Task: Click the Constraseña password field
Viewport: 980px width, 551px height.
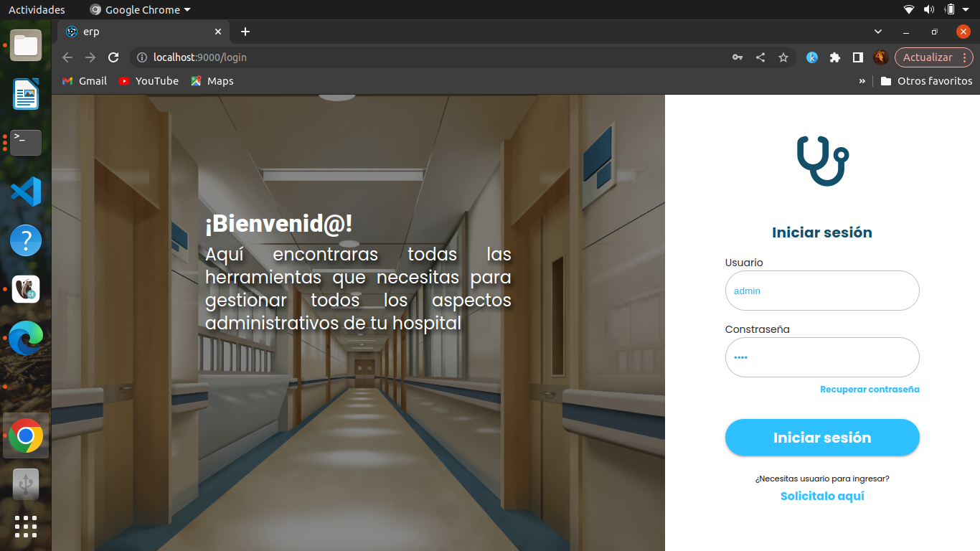Action: click(822, 357)
